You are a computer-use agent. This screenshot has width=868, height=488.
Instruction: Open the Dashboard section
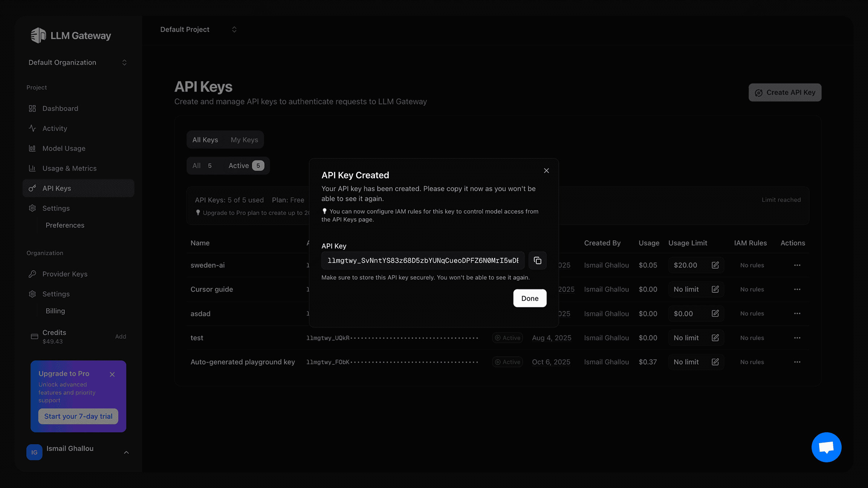point(60,108)
